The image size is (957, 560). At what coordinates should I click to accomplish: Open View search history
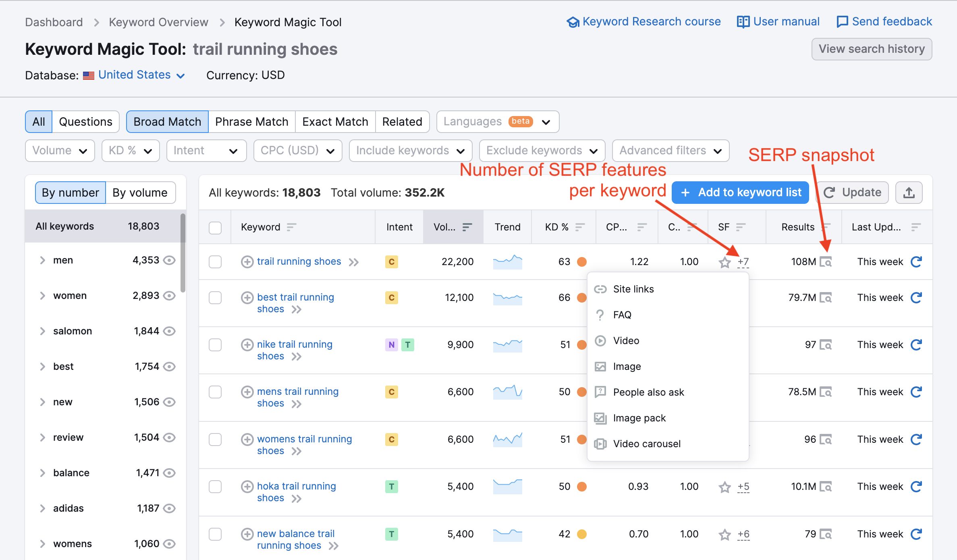[x=871, y=49]
